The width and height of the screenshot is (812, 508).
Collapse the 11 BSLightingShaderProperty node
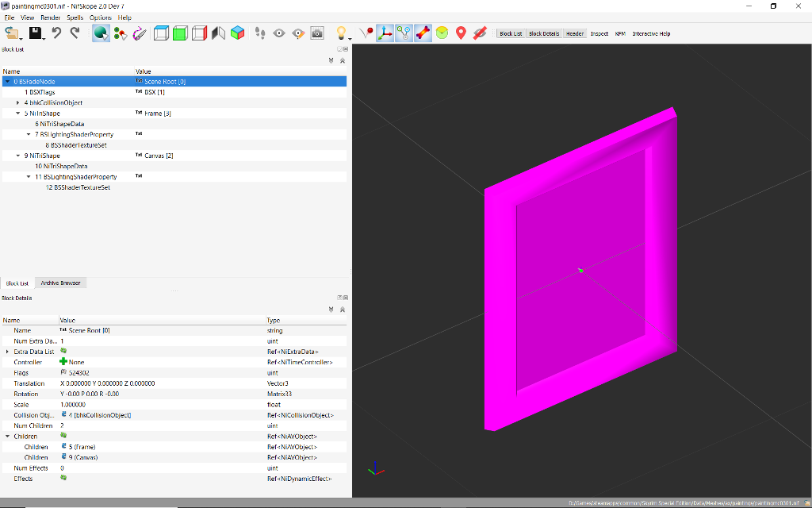(x=29, y=177)
